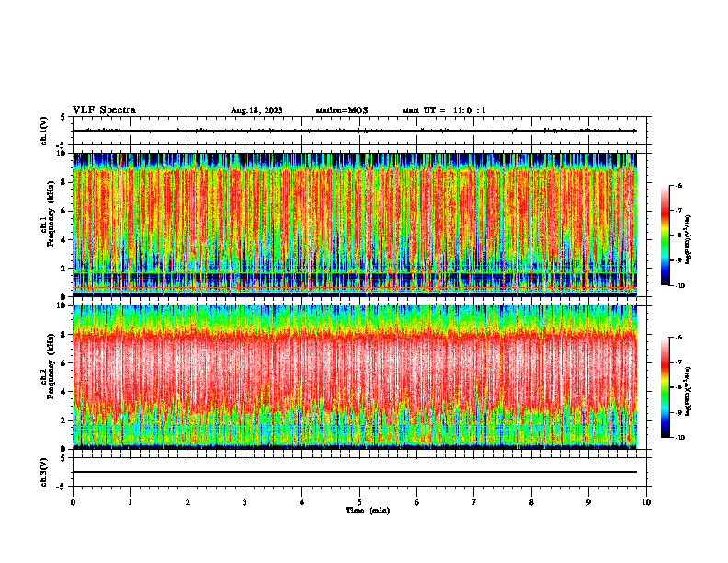The height and width of the screenshot is (563, 728).
Task: Click the ch.1 voltage waveform trace
Action: pyautogui.click(x=355, y=131)
